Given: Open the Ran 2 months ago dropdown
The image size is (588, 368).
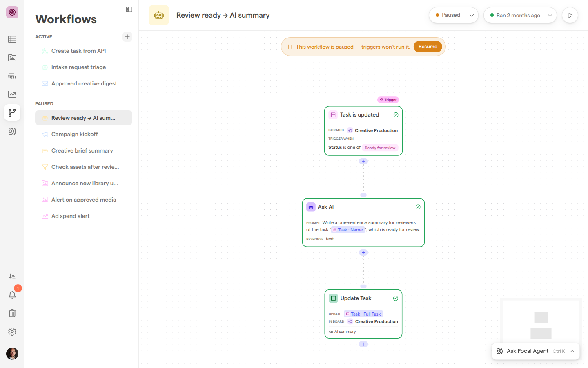Looking at the screenshot, I should tap(520, 15).
